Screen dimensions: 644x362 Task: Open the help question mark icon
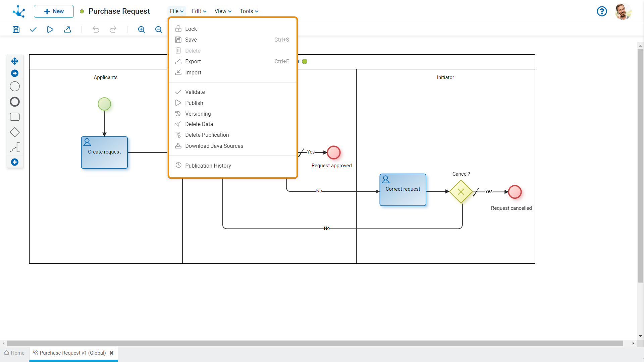[x=602, y=11]
